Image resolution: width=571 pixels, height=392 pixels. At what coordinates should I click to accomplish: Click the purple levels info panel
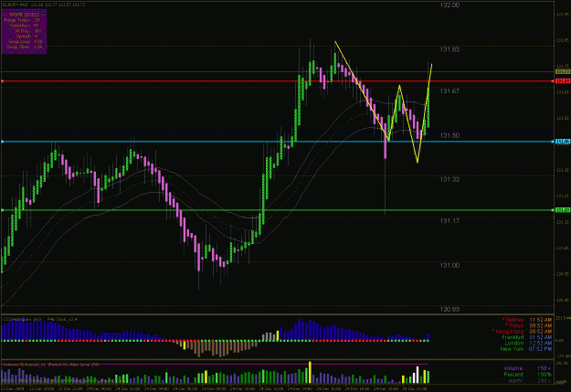coord(24,31)
